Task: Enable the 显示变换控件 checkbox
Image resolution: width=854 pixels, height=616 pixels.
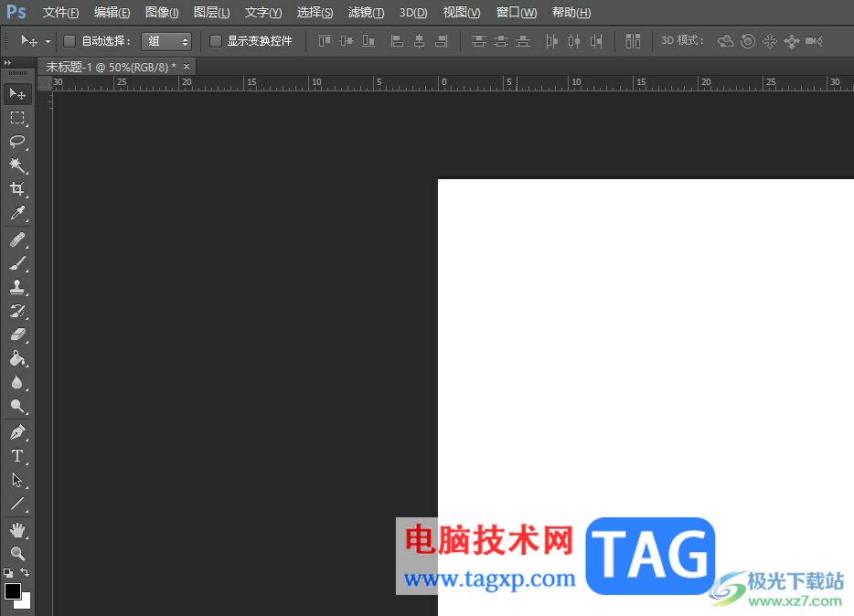Action: (x=216, y=41)
